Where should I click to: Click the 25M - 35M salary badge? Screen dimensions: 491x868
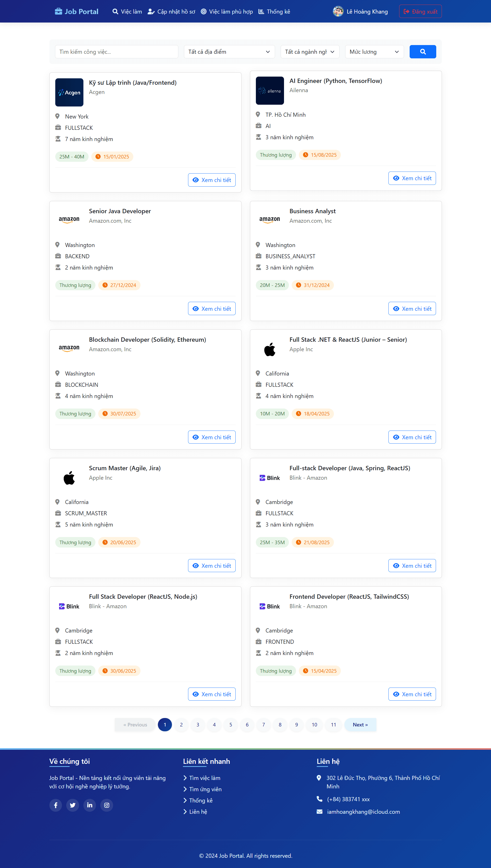272,542
